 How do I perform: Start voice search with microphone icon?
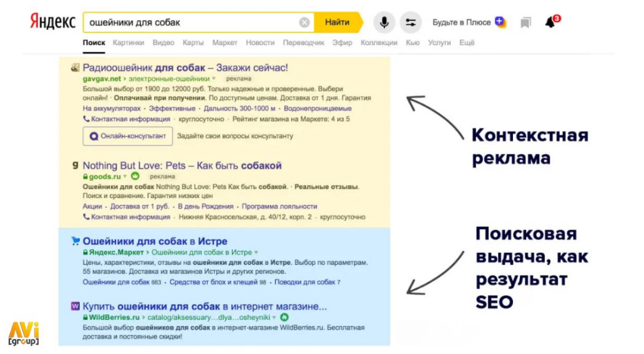384,22
